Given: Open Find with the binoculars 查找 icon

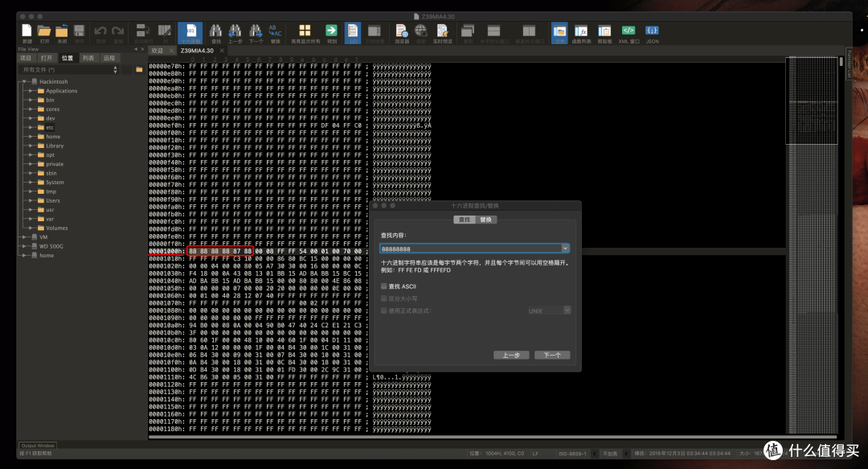Looking at the screenshot, I should pyautogui.click(x=216, y=32).
